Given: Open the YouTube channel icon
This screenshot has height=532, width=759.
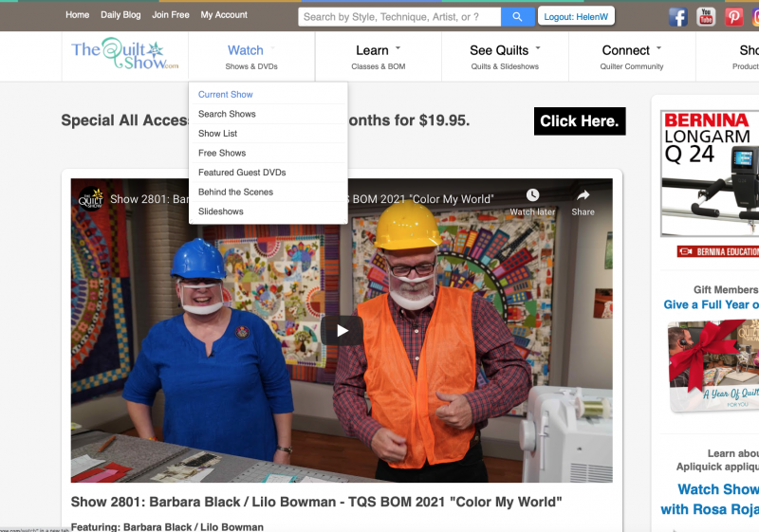Looking at the screenshot, I should (706, 16).
